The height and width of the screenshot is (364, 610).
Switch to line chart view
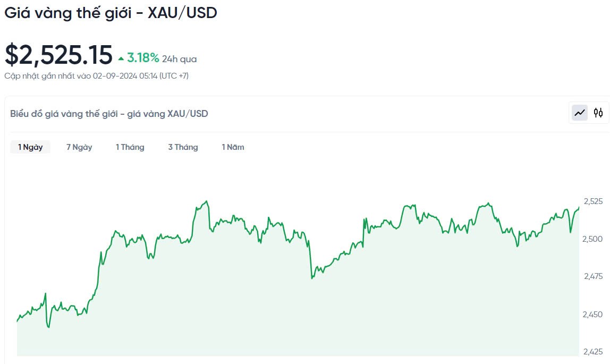pyautogui.click(x=580, y=113)
